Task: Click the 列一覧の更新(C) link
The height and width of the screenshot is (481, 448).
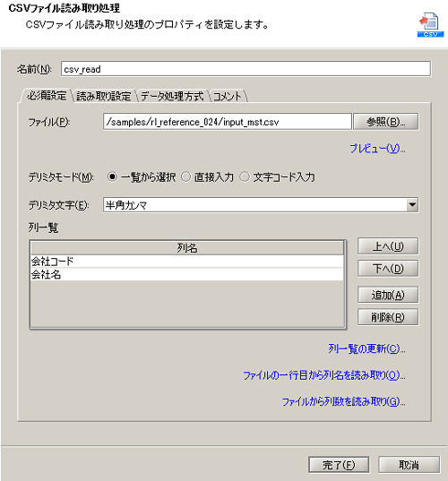Action: click(x=366, y=348)
